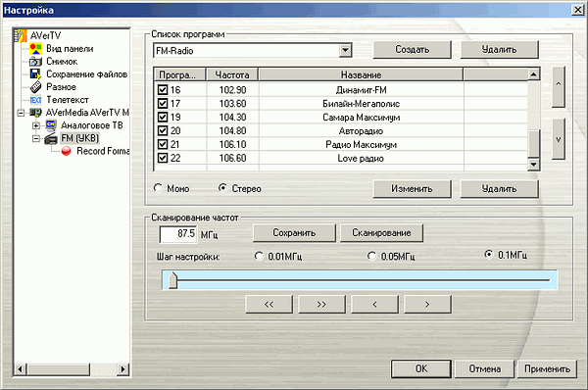Select the Разное tree entry
Image resolution: width=588 pixels, height=390 pixels.
coord(61,87)
